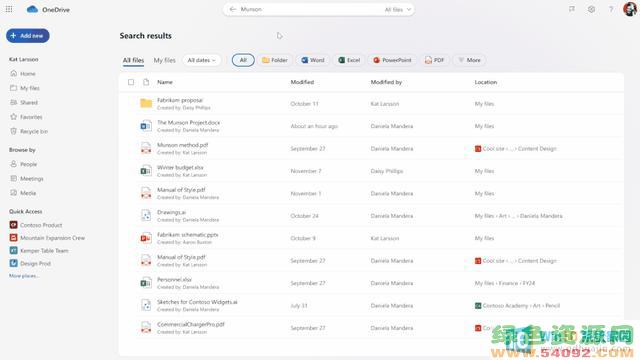640x360 pixels.
Task: Select the All filter pill
Action: [243, 60]
